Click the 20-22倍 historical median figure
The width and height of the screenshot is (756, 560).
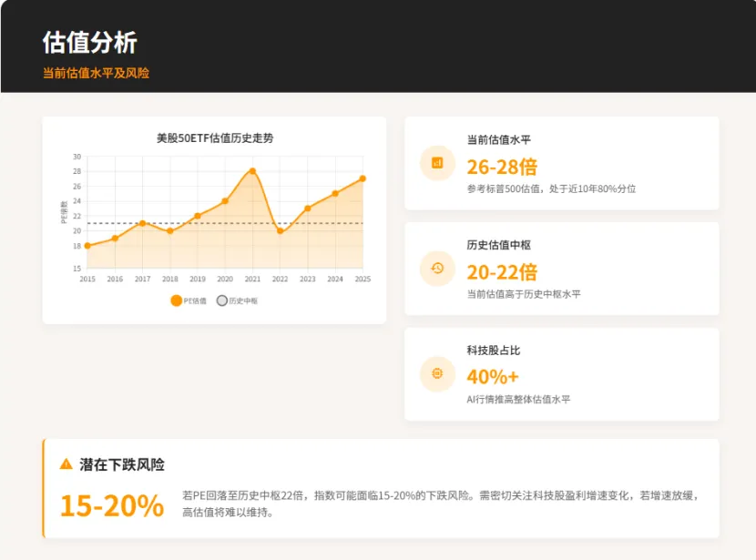(502, 272)
